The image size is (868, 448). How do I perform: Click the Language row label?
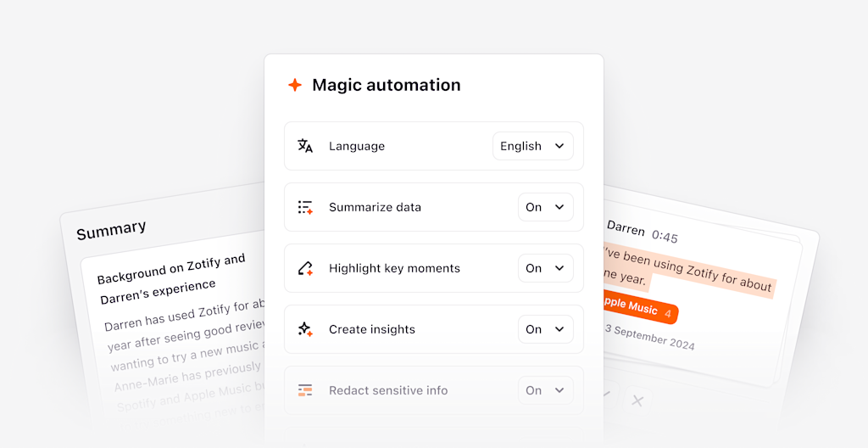click(357, 146)
